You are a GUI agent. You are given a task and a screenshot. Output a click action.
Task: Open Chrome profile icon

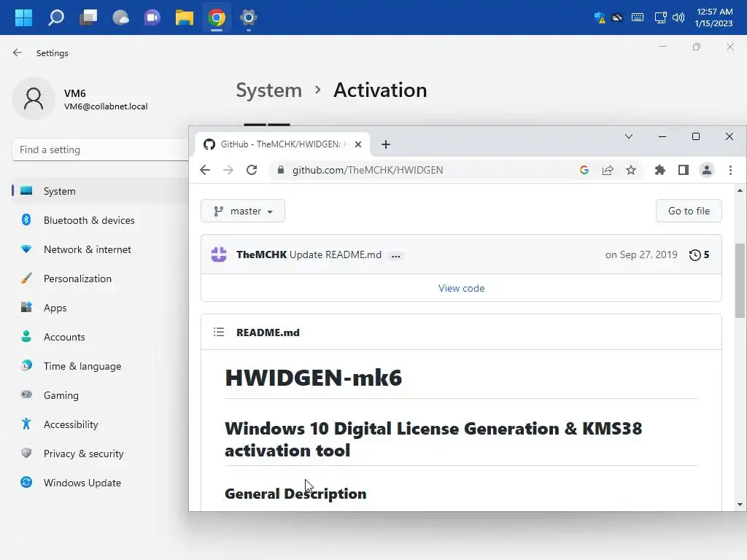[706, 170]
